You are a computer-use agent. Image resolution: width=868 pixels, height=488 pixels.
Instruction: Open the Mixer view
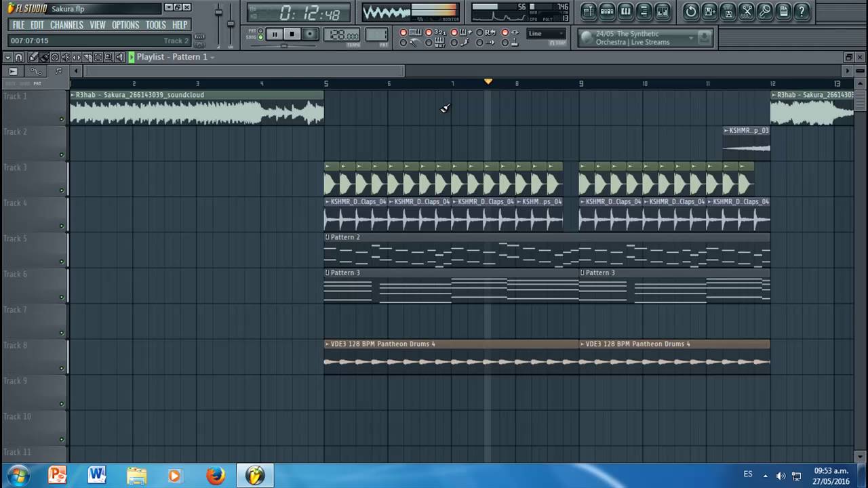(x=663, y=11)
